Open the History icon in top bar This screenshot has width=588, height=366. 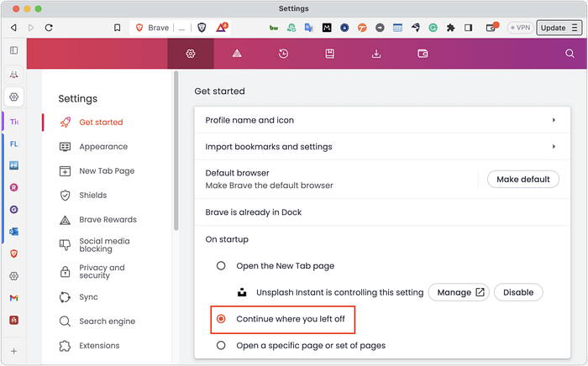(x=284, y=54)
